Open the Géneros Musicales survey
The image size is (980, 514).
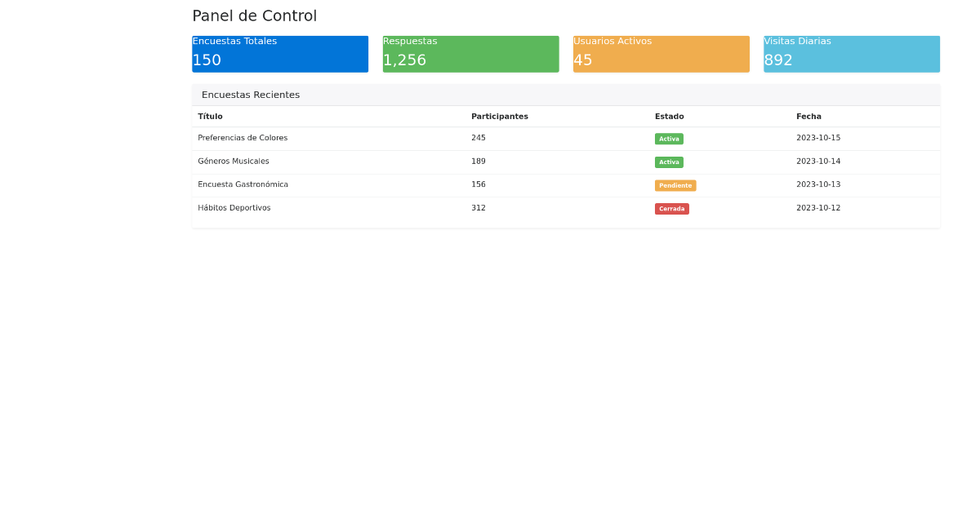233,162
